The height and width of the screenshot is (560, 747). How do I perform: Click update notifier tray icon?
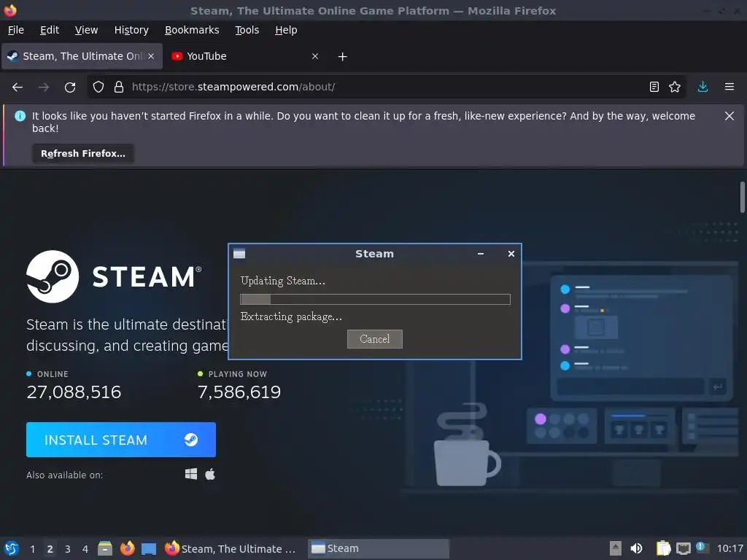(702, 548)
